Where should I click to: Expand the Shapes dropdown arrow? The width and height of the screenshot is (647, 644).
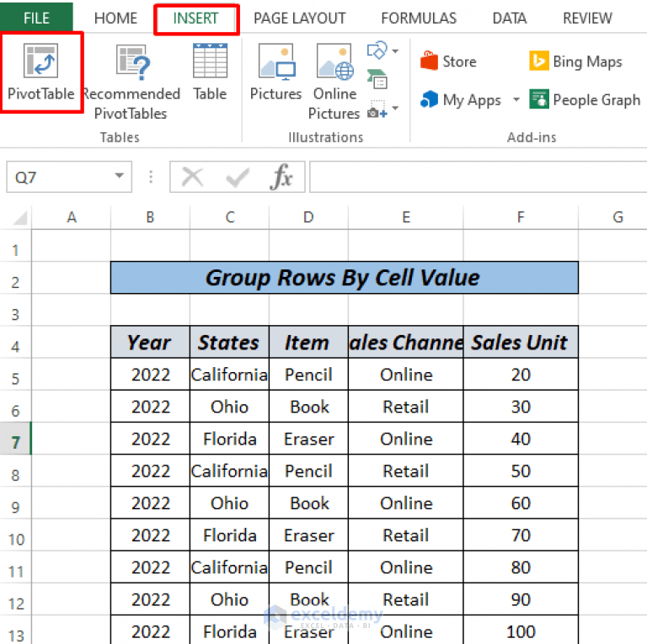click(395, 51)
